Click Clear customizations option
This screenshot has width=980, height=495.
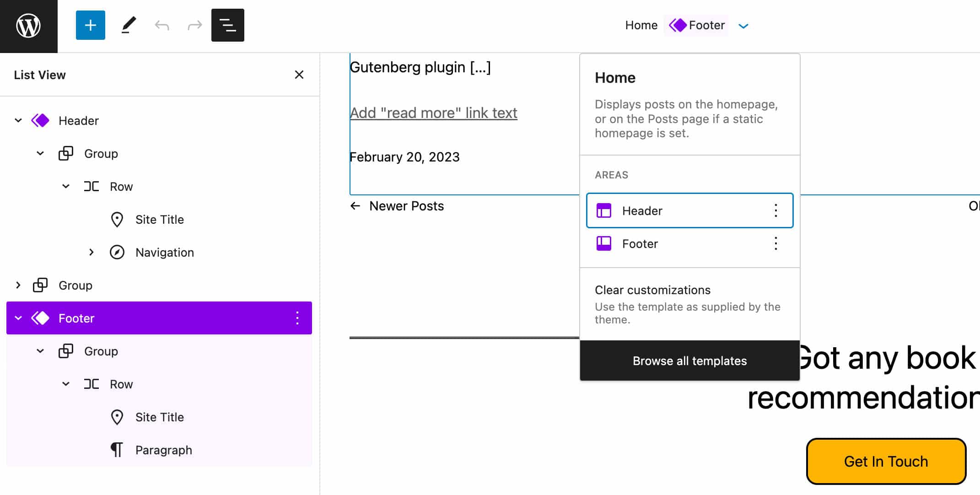[652, 289]
